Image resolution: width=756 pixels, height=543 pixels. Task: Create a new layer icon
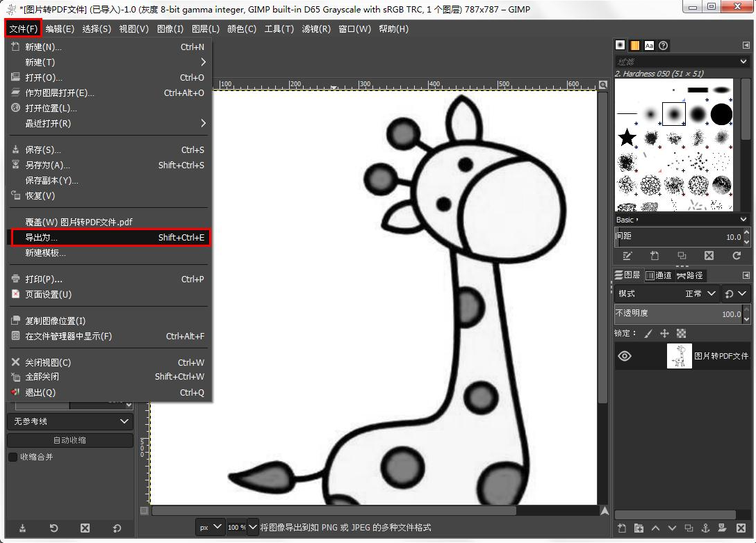[622, 528]
